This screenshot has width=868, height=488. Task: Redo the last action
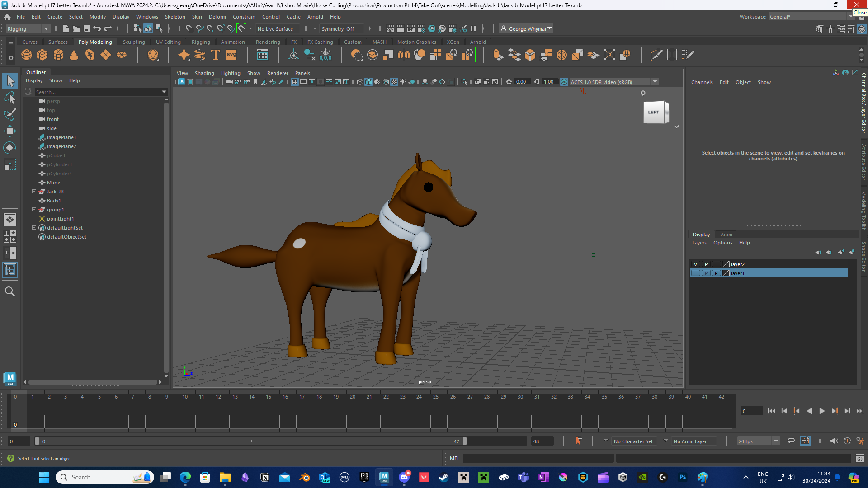point(108,28)
